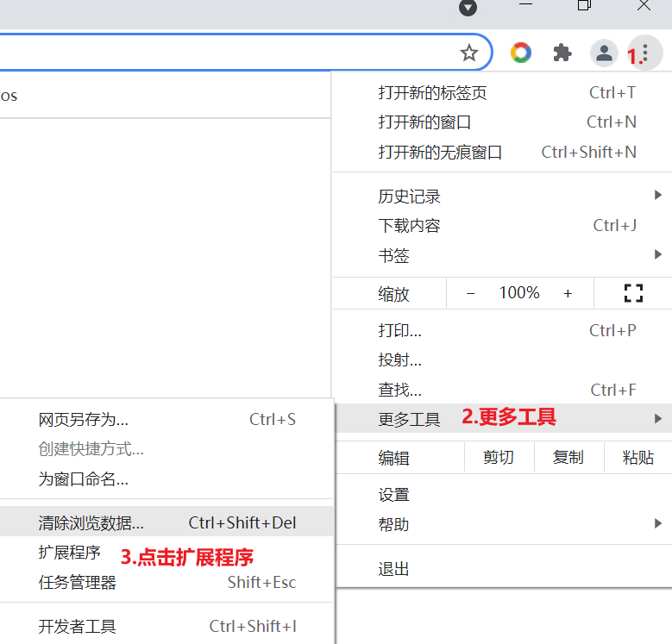Click the 100% zoom level value
672x644 pixels.
pyautogui.click(x=519, y=293)
